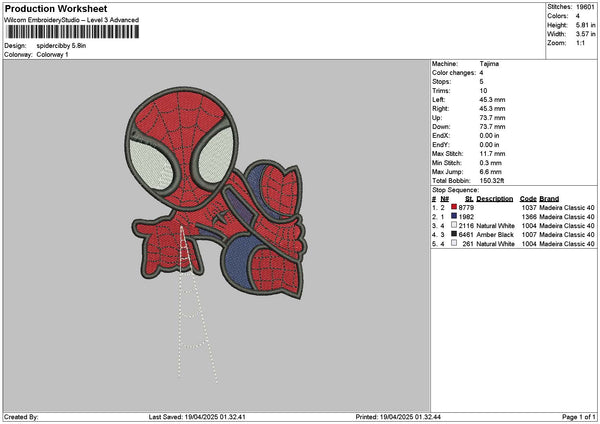
Task: Click the Brand column header
Action: point(551,198)
